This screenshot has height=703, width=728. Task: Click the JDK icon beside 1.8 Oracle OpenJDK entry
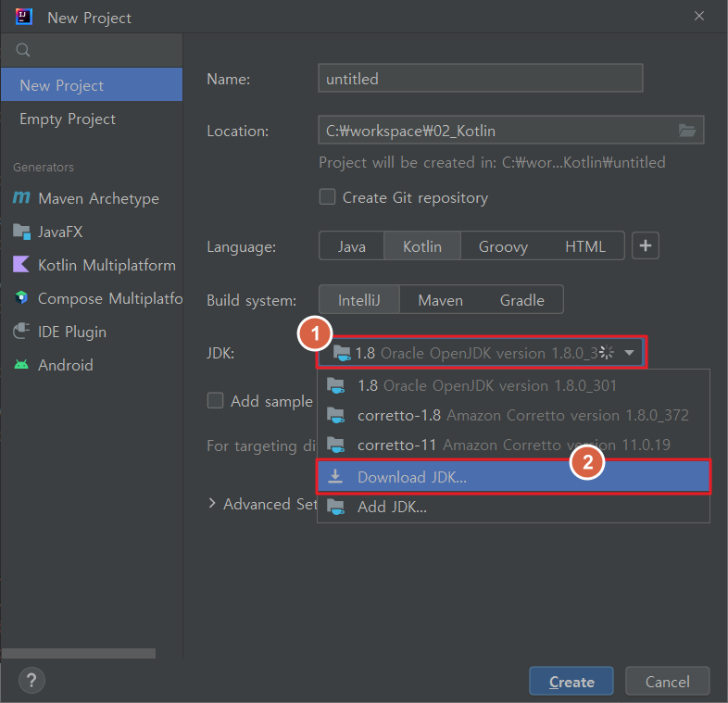[335, 385]
